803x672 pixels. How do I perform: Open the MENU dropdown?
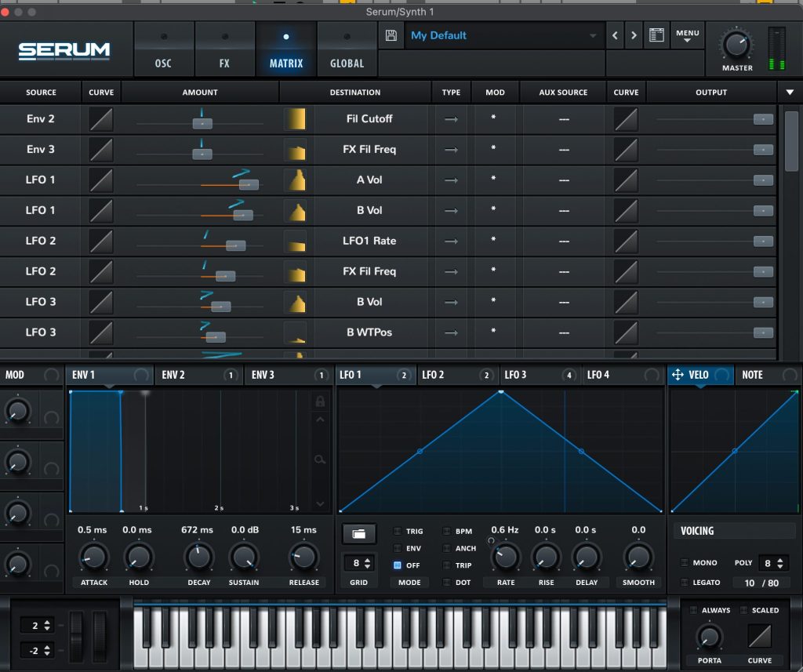click(x=687, y=35)
